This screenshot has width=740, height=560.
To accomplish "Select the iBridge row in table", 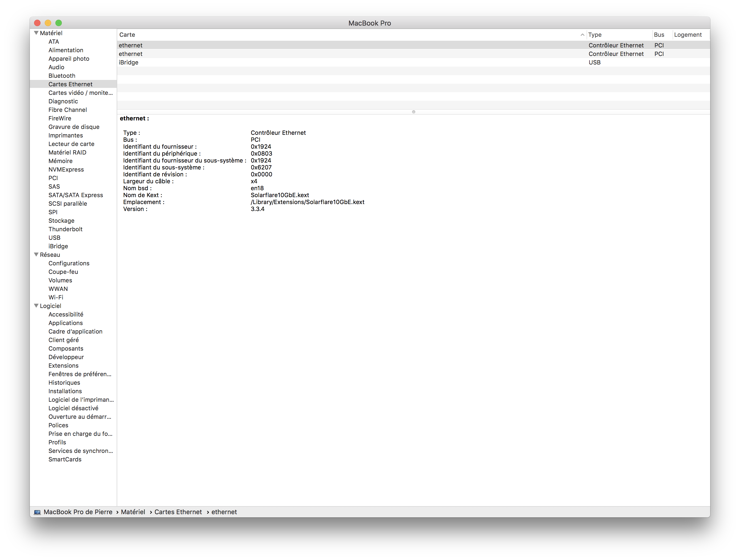I will tap(413, 63).
